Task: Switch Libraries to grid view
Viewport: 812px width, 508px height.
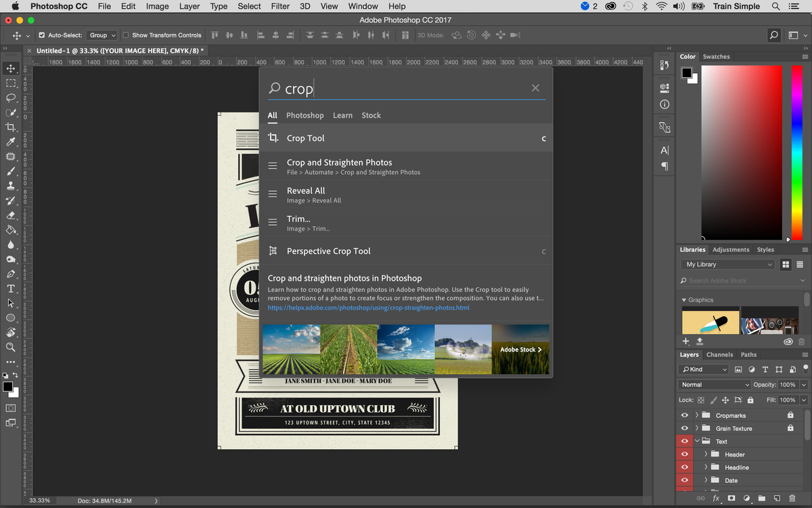Action: (786, 264)
